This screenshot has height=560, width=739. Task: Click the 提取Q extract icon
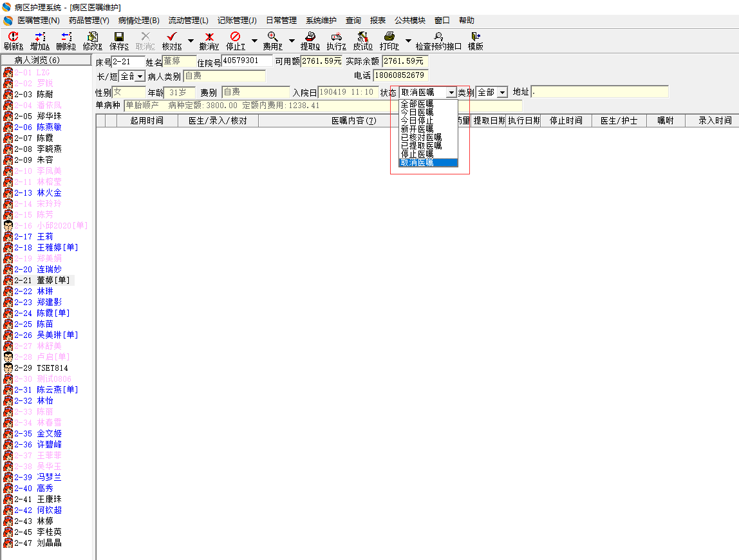(x=310, y=37)
